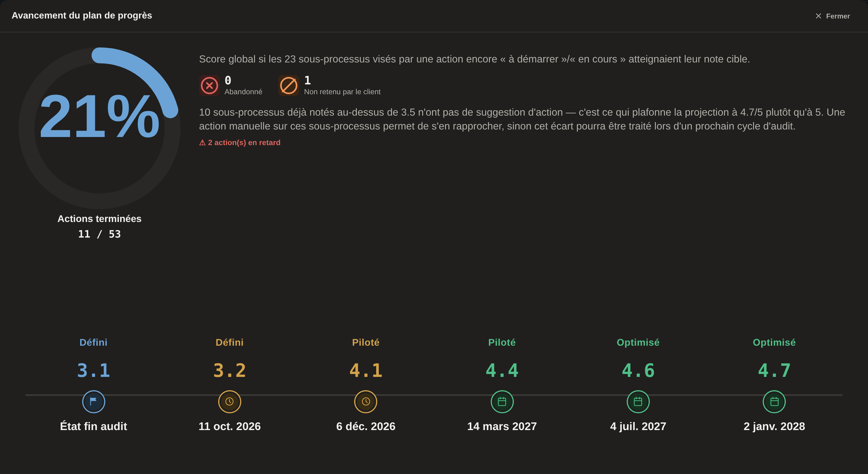Click the green score 4.6
This screenshot has height=474, width=868.
point(638,371)
